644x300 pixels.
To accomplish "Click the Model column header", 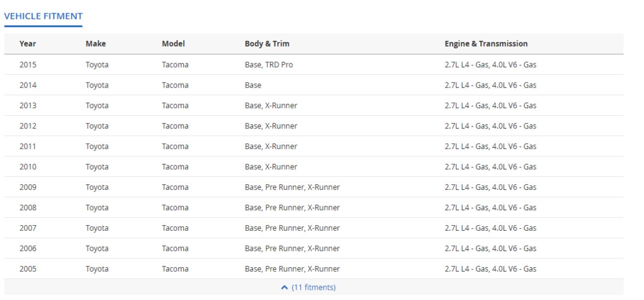I will pyautogui.click(x=173, y=43).
